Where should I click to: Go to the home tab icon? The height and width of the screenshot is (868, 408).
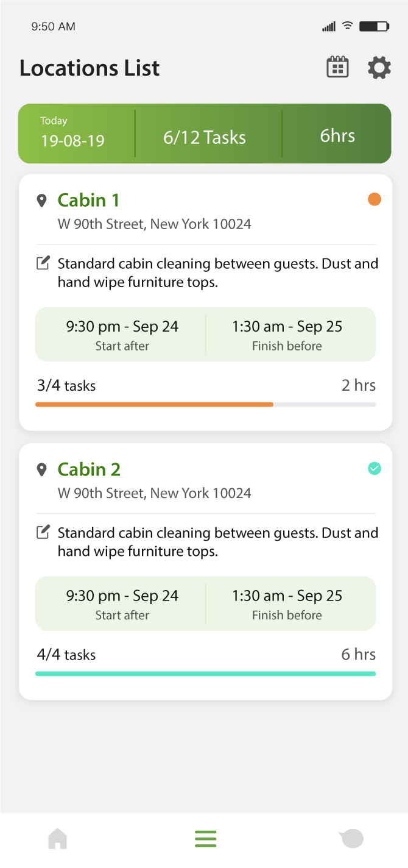point(57,839)
